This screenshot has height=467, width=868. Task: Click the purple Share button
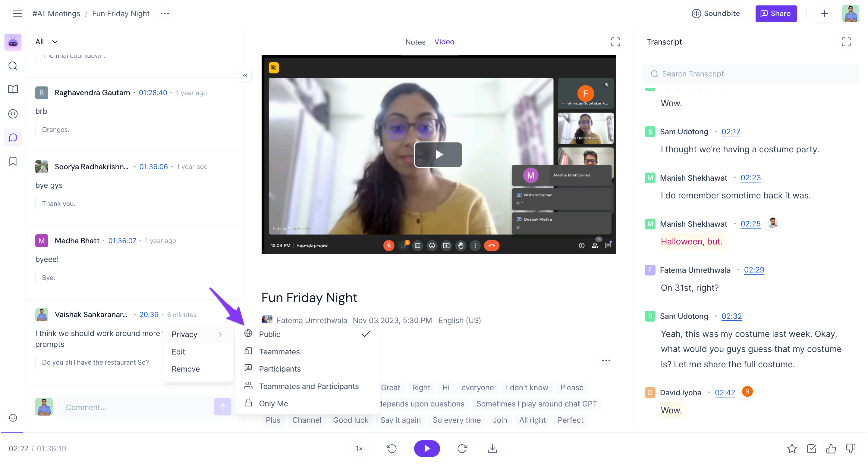(x=776, y=14)
